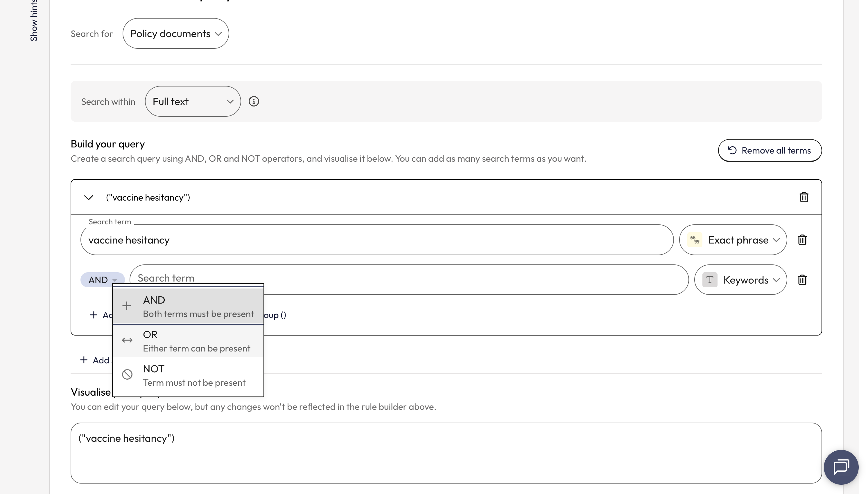The width and height of the screenshot is (868, 494).
Task: Open the Exact phrase match-type dropdown
Action: (x=733, y=240)
